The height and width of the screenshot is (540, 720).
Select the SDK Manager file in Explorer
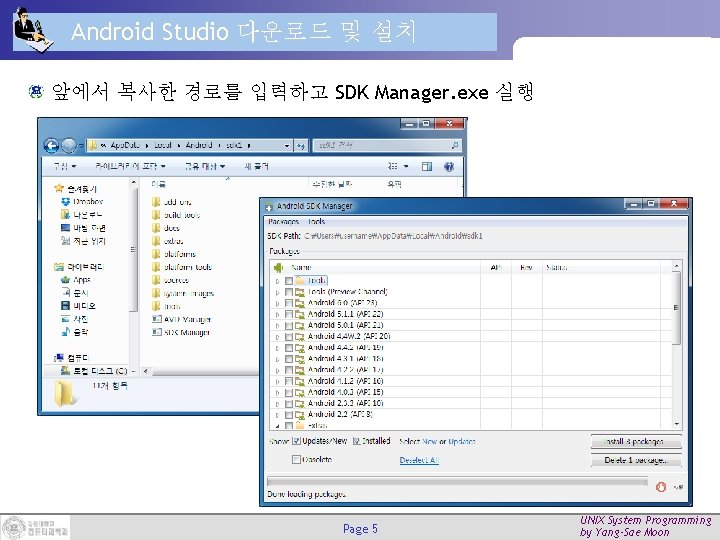coord(181,332)
